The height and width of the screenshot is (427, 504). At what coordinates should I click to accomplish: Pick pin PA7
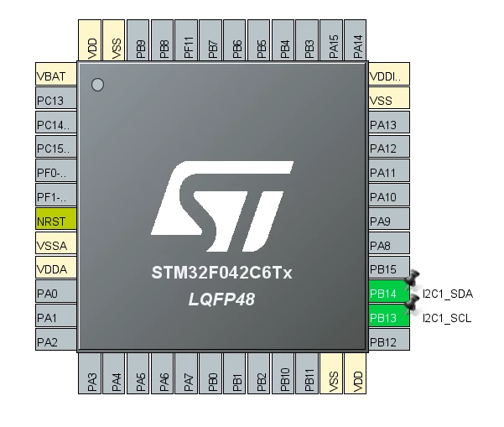pos(186,373)
